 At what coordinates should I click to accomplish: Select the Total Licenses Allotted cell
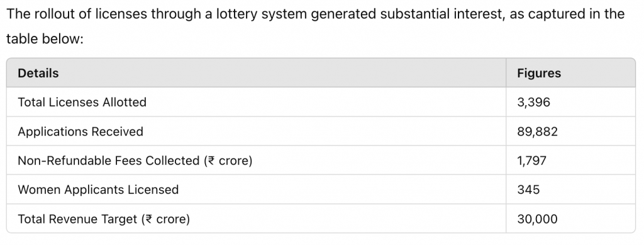coord(257,102)
